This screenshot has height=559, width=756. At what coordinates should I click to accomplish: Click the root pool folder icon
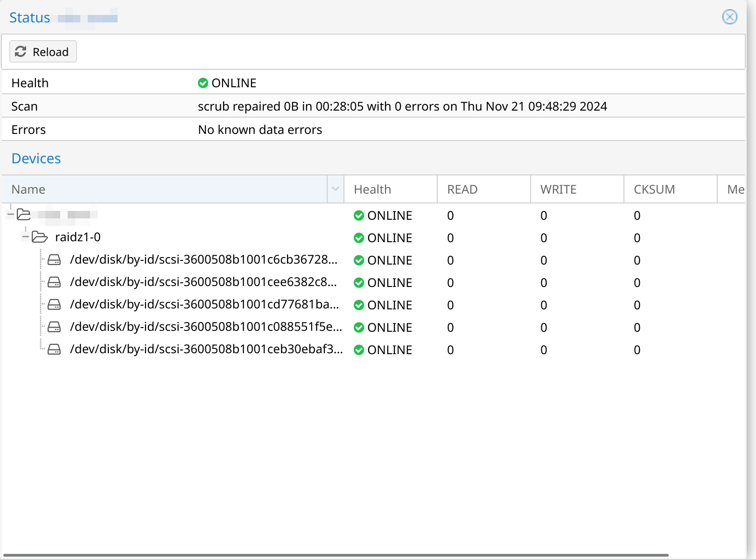pyautogui.click(x=24, y=215)
